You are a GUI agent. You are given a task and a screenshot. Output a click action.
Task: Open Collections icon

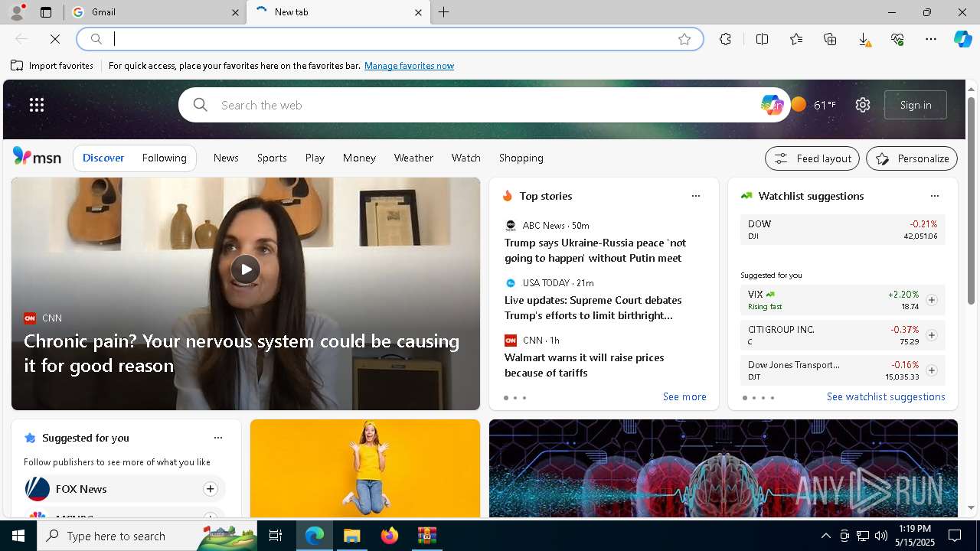click(x=830, y=39)
